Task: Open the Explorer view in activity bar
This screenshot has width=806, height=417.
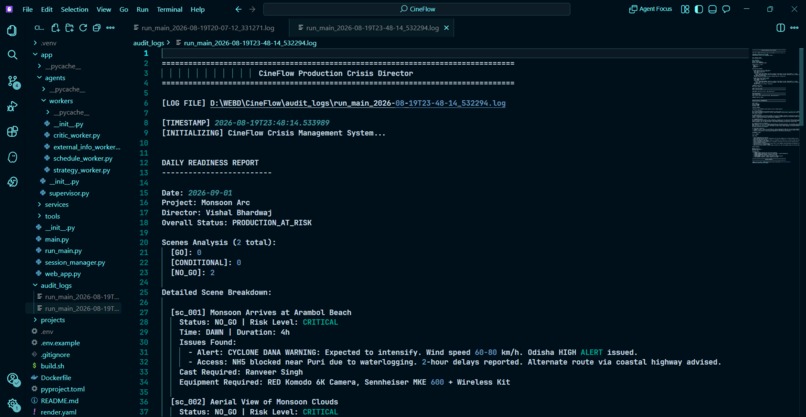Action: (12, 30)
